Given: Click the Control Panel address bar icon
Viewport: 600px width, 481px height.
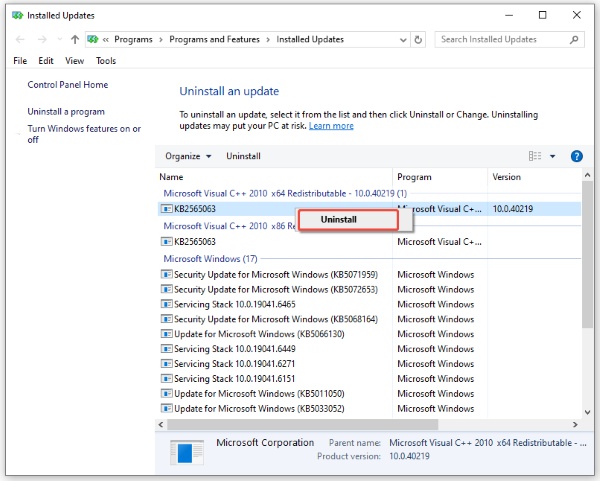Looking at the screenshot, I should click(93, 39).
